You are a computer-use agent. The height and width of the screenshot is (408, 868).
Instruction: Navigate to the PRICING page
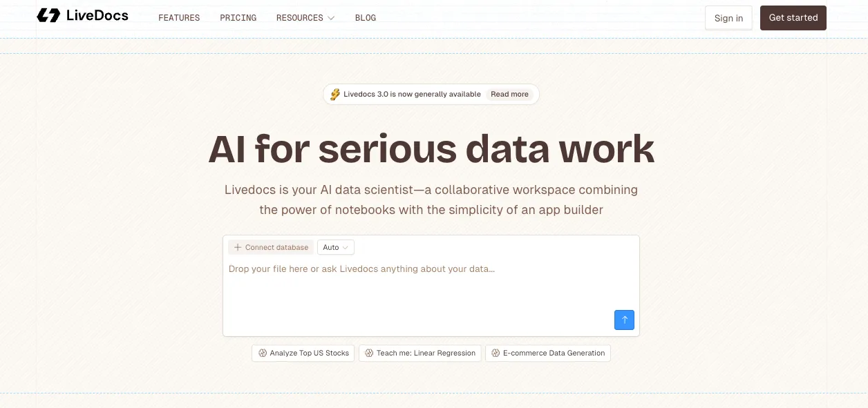tap(238, 18)
